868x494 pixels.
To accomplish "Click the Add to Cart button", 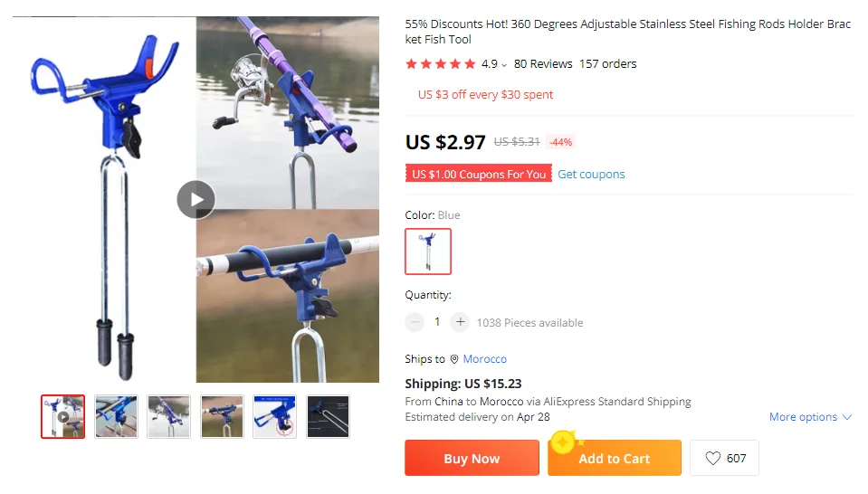I will pyautogui.click(x=615, y=458).
